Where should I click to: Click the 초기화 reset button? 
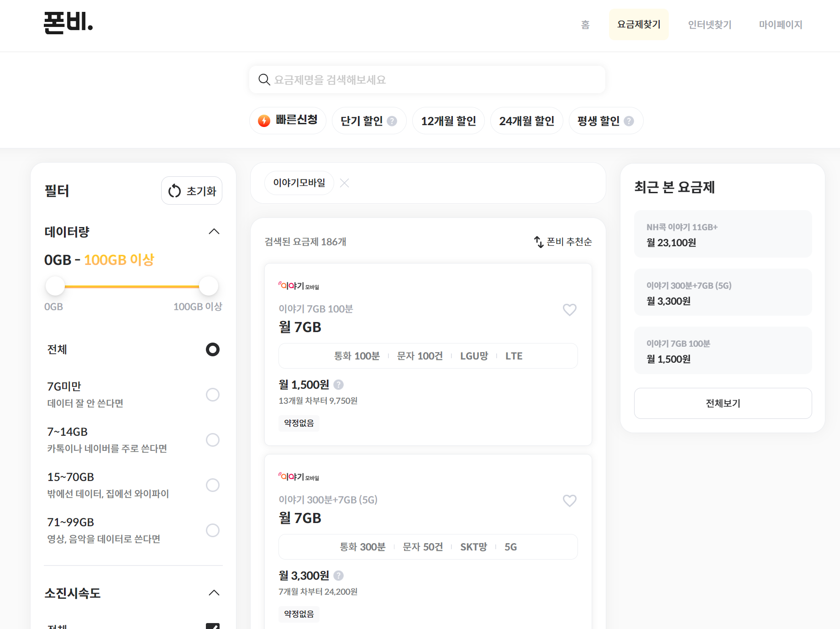pos(192,190)
